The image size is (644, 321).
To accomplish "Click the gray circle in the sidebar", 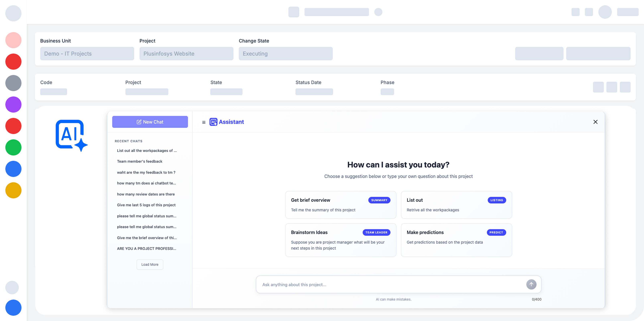I will point(13,83).
